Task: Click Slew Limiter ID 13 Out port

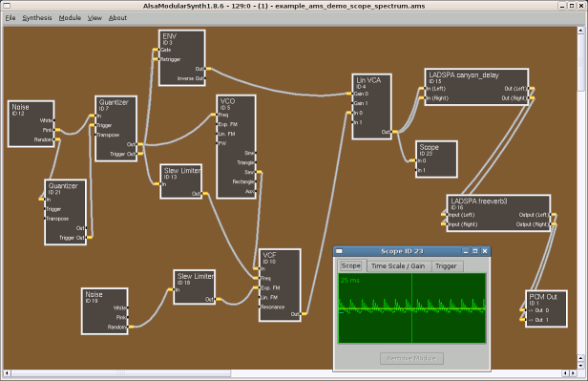Action: (x=204, y=194)
